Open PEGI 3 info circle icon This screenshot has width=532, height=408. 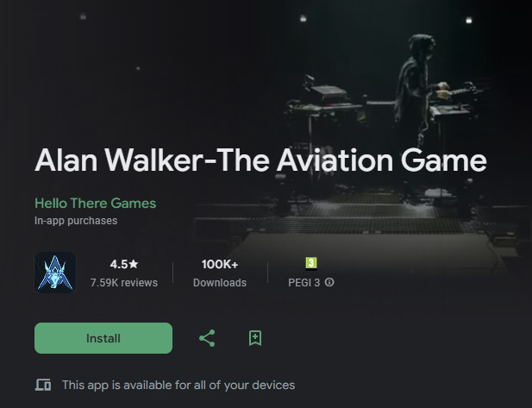point(329,282)
